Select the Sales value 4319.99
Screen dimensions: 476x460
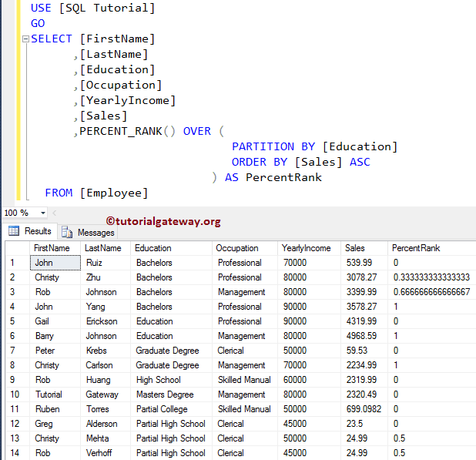pos(364,321)
